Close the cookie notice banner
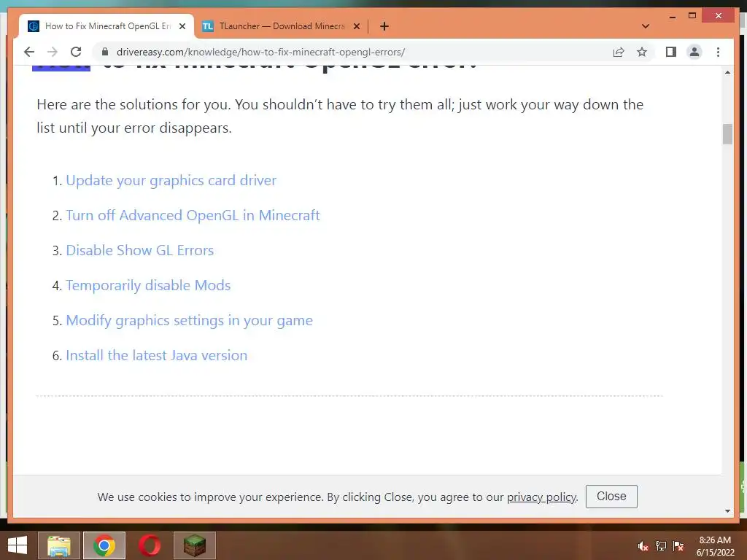 tap(611, 496)
